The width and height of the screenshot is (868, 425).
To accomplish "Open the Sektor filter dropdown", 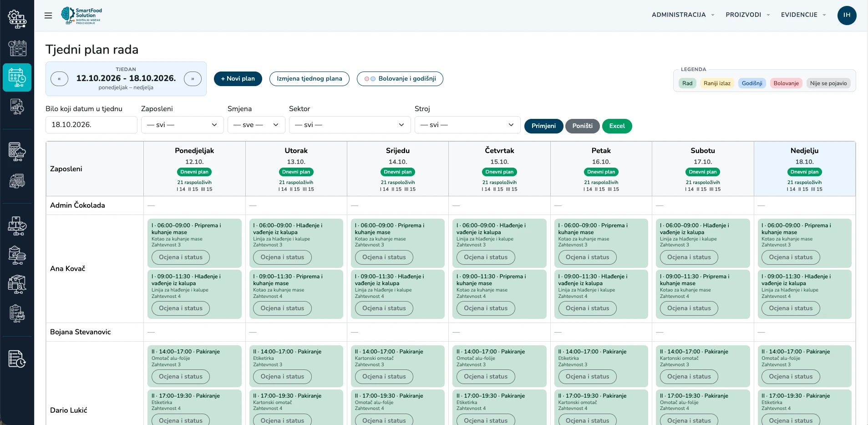I will coord(350,125).
